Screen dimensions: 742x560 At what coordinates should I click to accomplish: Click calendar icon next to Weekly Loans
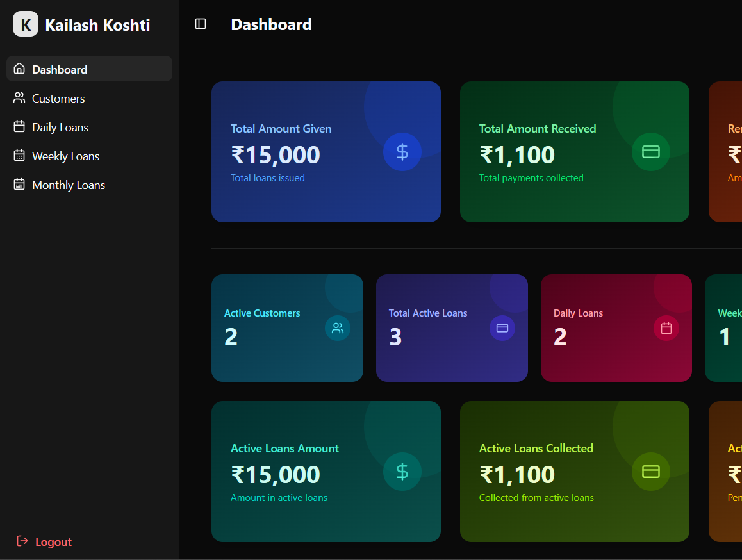19,155
